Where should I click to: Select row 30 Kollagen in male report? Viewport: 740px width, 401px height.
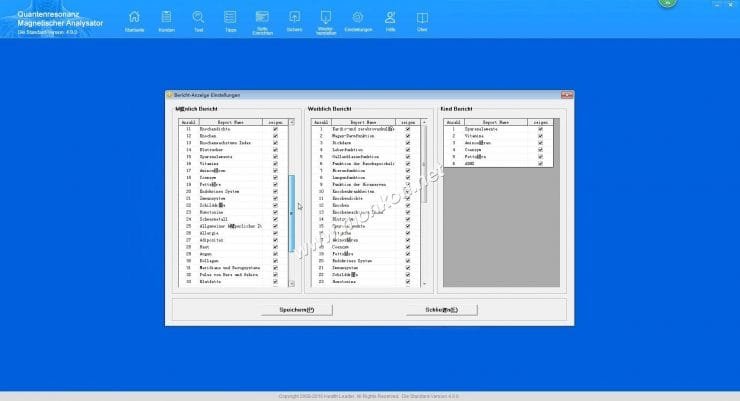[x=233, y=260]
